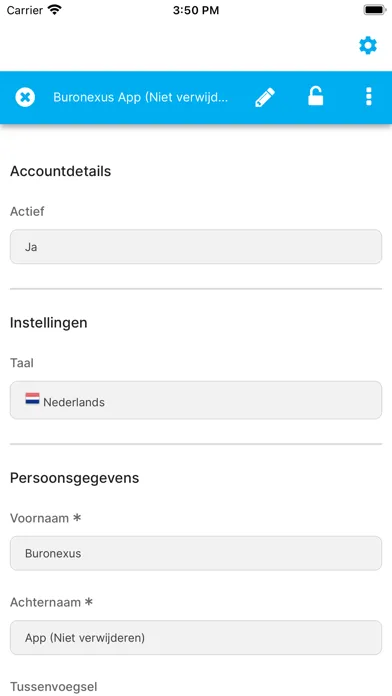Open the Taal field showing Nederlands
Image resolution: width=392 pixels, height=696 pixels.
(x=196, y=400)
